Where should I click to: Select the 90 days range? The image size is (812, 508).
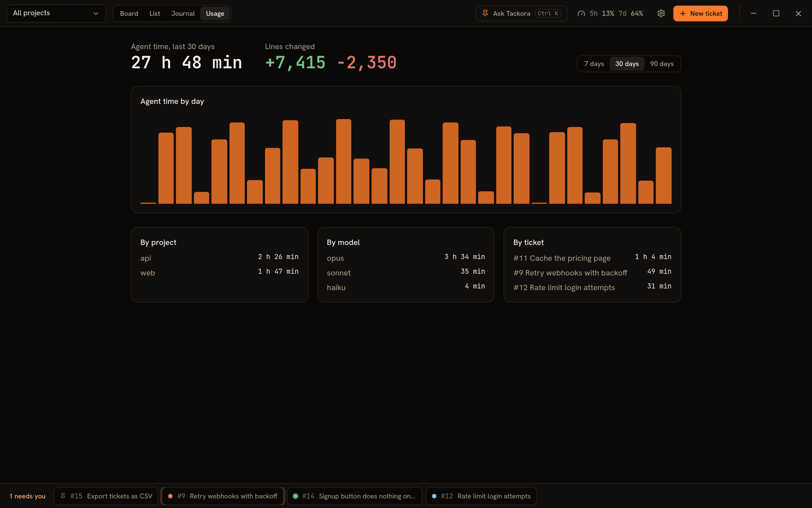(662, 64)
